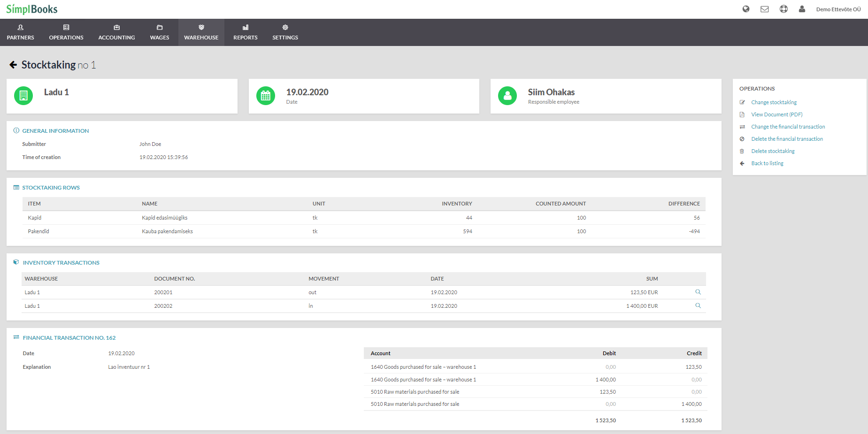Screen dimensions: 868x434
Task: Open the envelope messages icon
Action: click(765, 9)
